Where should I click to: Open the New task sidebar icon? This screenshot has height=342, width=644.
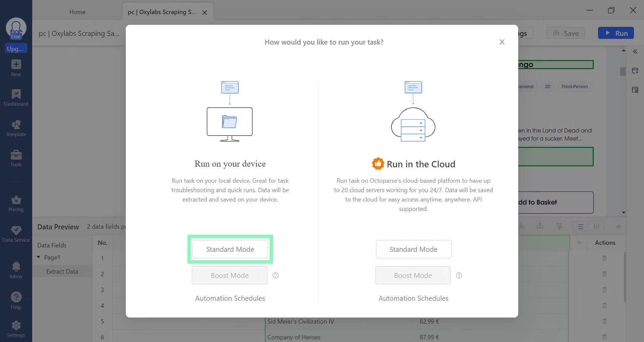16,67
